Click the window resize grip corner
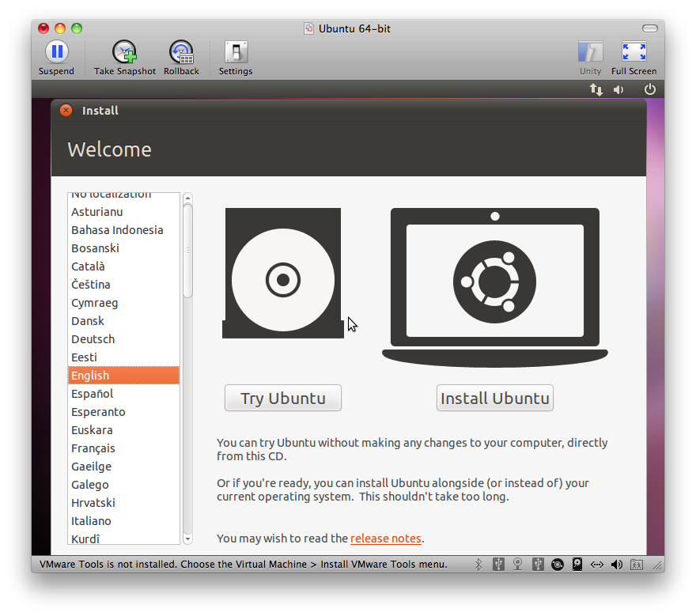This screenshot has height=616, width=696. click(x=657, y=565)
